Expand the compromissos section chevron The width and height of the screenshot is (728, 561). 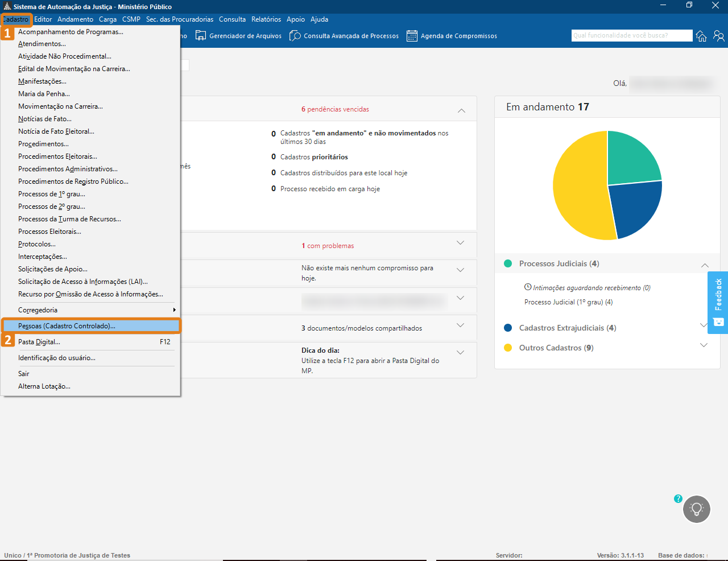461,270
